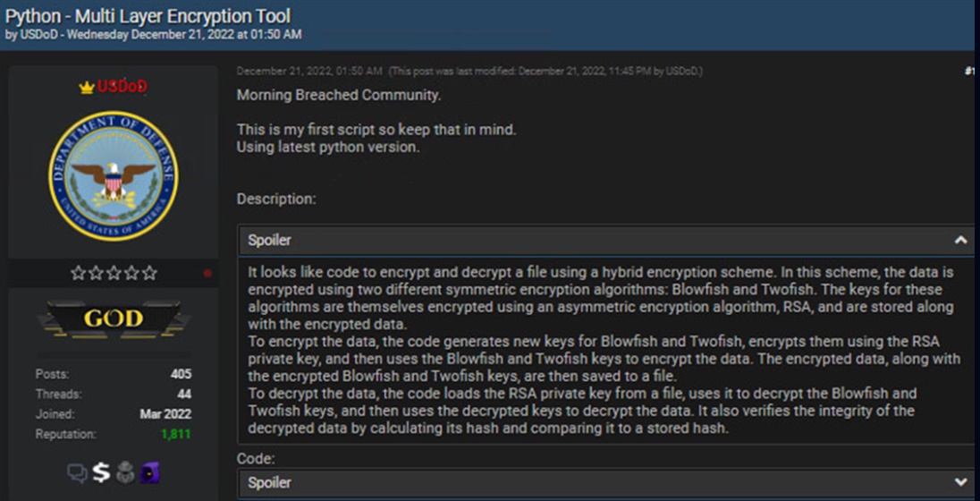Click the dollar sign badge icon

pyautogui.click(x=102, y=472)
